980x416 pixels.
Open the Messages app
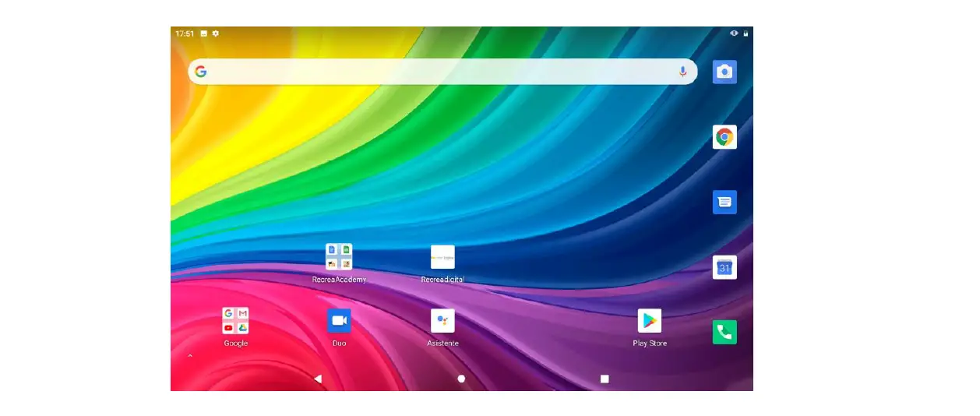click(x=724, y=202)
